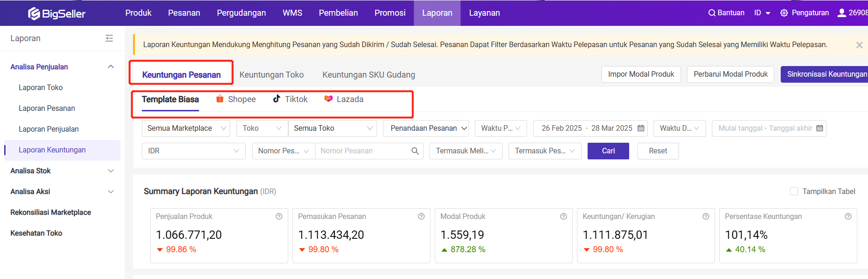868x279 pixels.
Task: Open the calendar icon for the date range
Action: pos(641,128)
